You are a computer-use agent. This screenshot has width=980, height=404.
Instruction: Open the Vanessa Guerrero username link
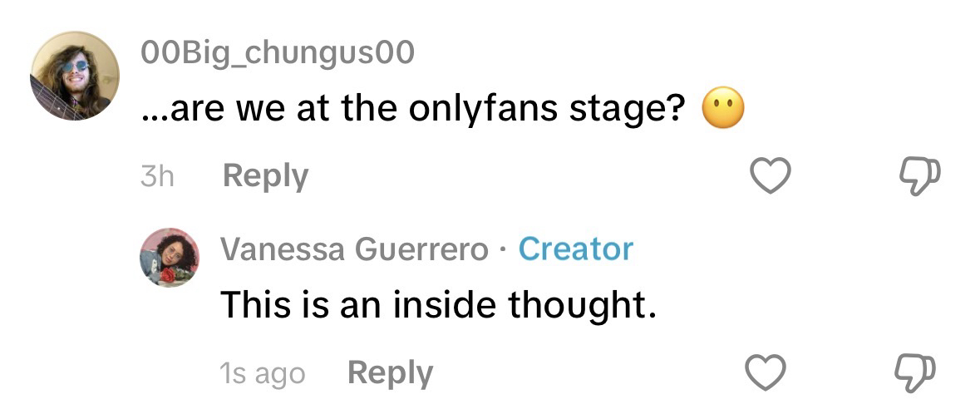coord(354,249)
